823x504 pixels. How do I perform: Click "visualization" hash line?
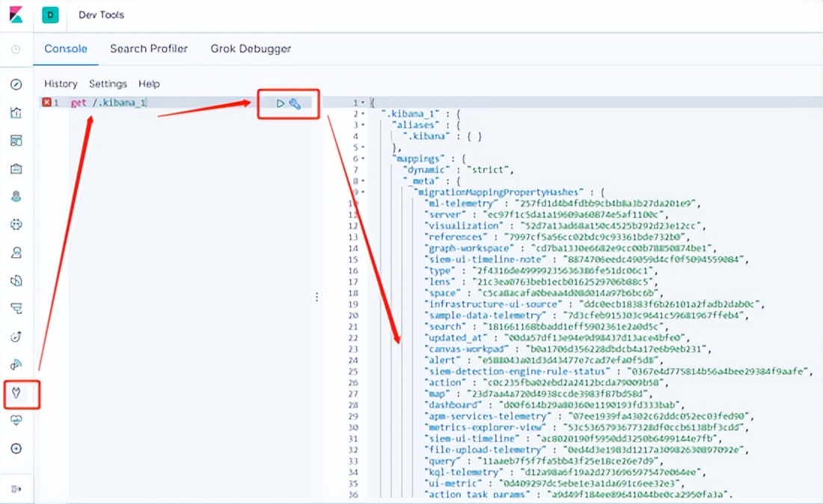click(x=566, y=226)
